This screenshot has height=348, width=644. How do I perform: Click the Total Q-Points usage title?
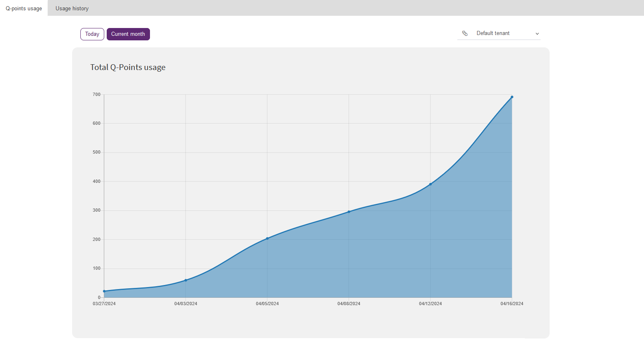(128, 67)
